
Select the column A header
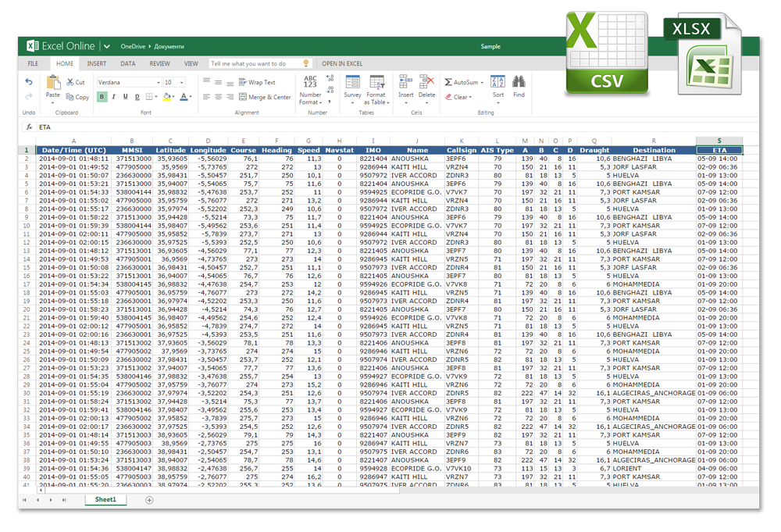(73, 141)
